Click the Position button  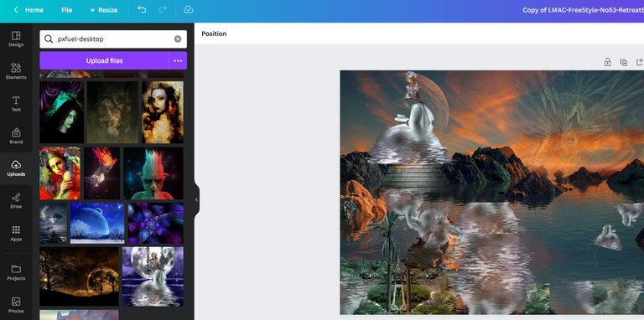point(214,34)
